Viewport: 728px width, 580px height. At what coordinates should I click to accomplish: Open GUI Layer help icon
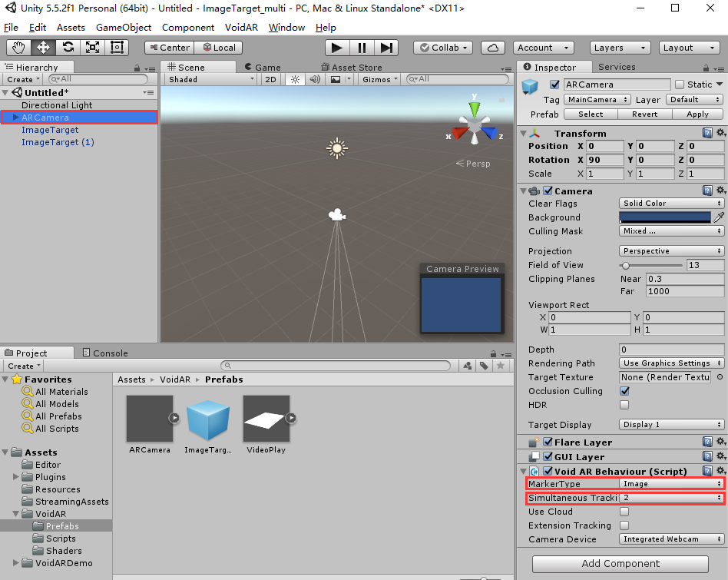pos(707,456)
